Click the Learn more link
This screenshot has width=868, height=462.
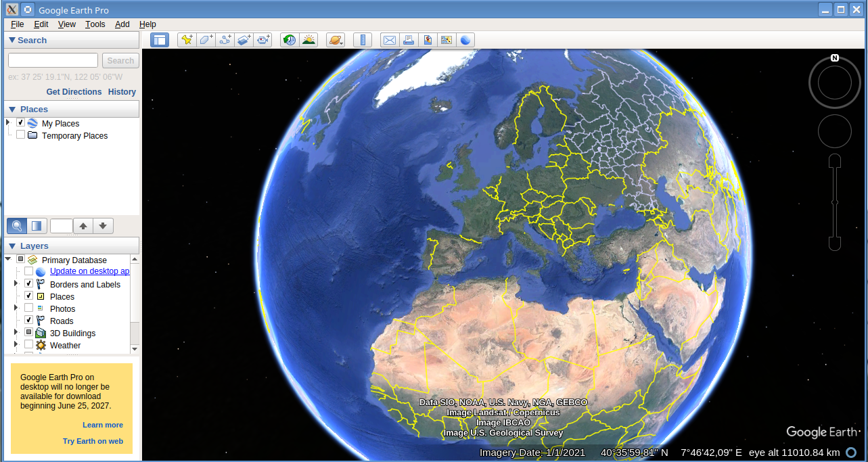[x=103, y=425]
